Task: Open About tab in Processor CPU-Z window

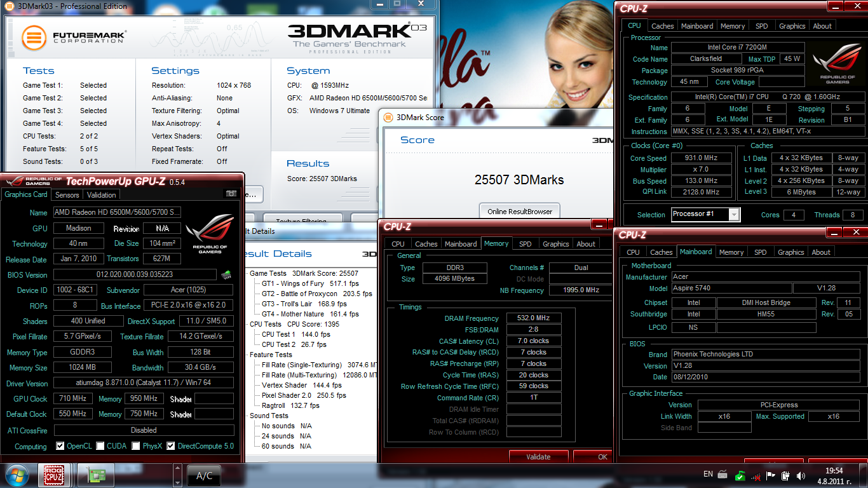Action: [822, 26]
